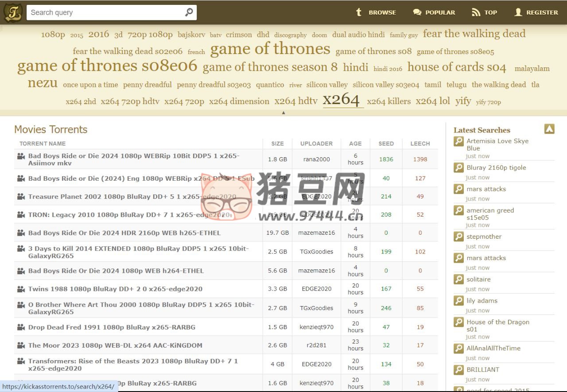Click the movie icon next to Drop Dead Fred 1991
Image resolution: width=567 pixels, height=392 pixels.
[x=20, y=327]
